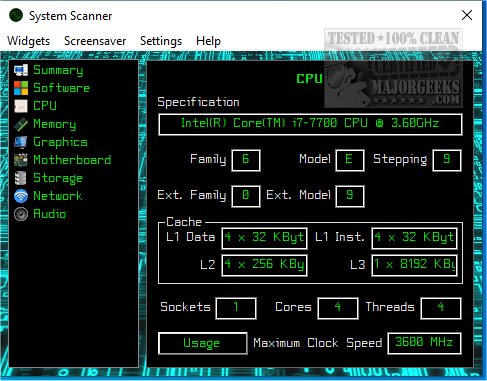The height and width of the screenshot is (381, 487).
Task: Close the System Scanner window
Action: pyautogui.click(x=467, y=15)
